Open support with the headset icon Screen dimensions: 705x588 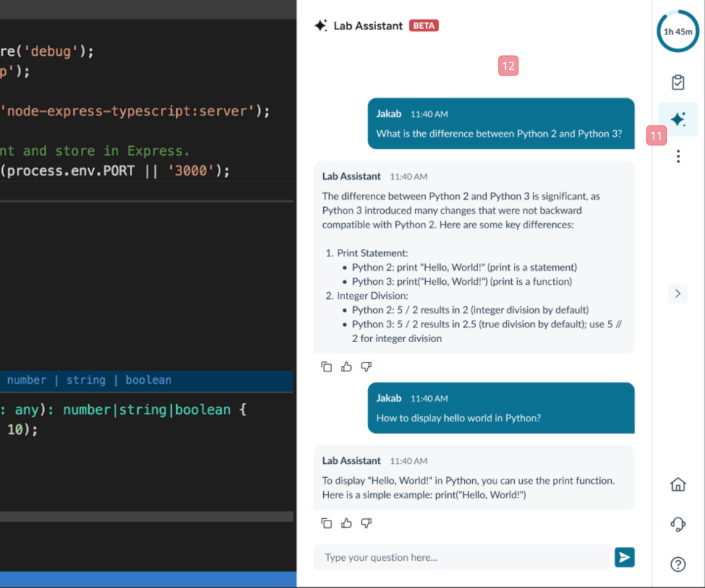pyautogui.click(x=678, y=524)
